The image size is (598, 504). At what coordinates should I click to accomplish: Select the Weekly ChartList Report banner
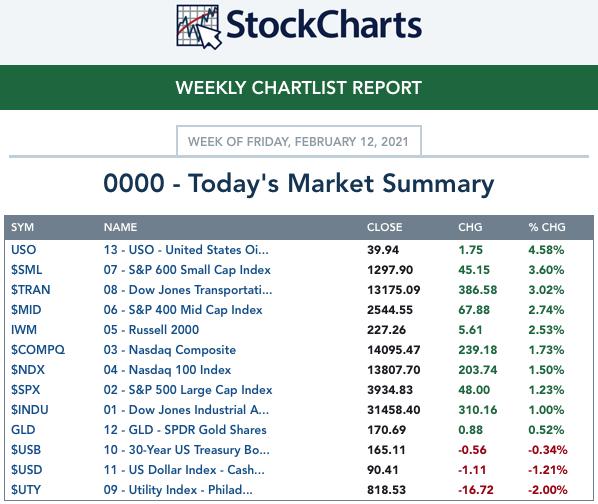click(x=299, y=88)
